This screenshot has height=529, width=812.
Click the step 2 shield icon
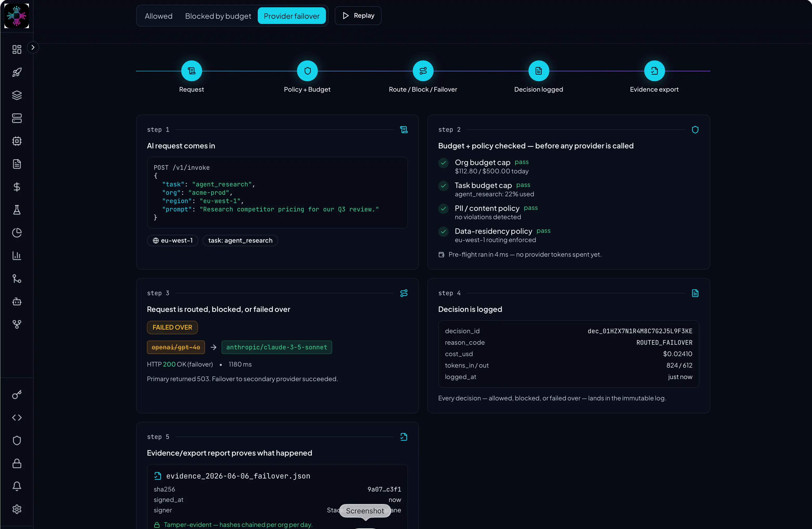pos(695,130)
